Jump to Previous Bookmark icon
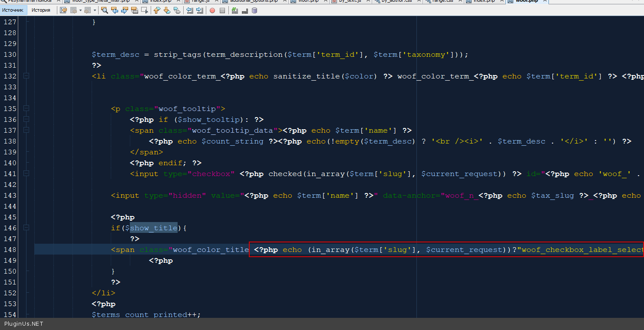The height and width of the screenshot is (330, 644). pyautogui.click(x=157, y=10)
